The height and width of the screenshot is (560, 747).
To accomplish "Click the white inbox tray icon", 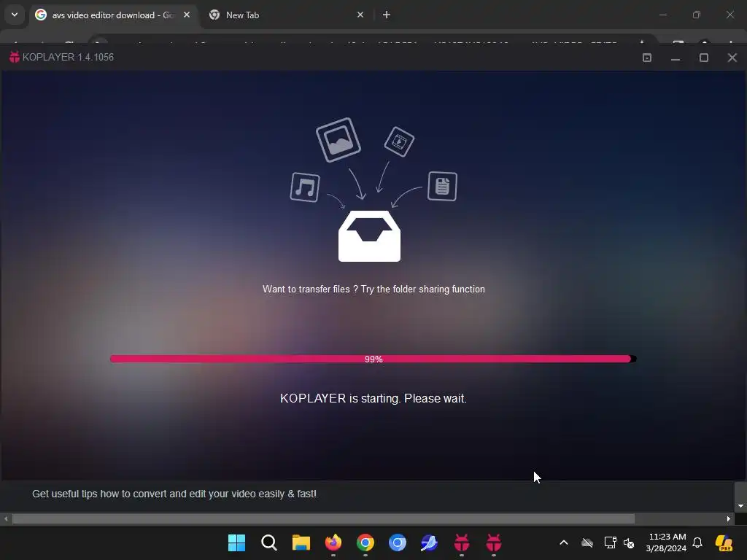I will click(369, 236).
